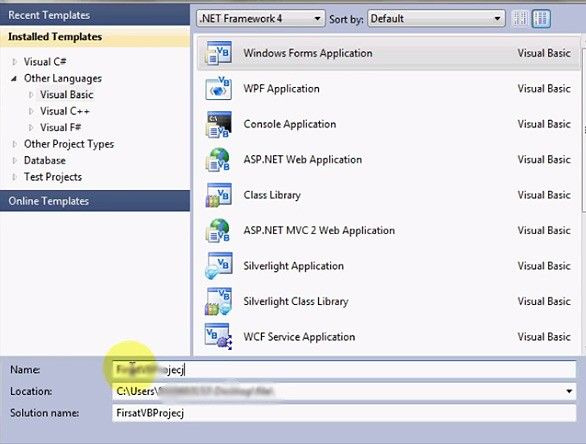The image size is (586, 444).
Task: Select Test Projects in template tree
Action: pyautogui.click(x=53, y=177)
